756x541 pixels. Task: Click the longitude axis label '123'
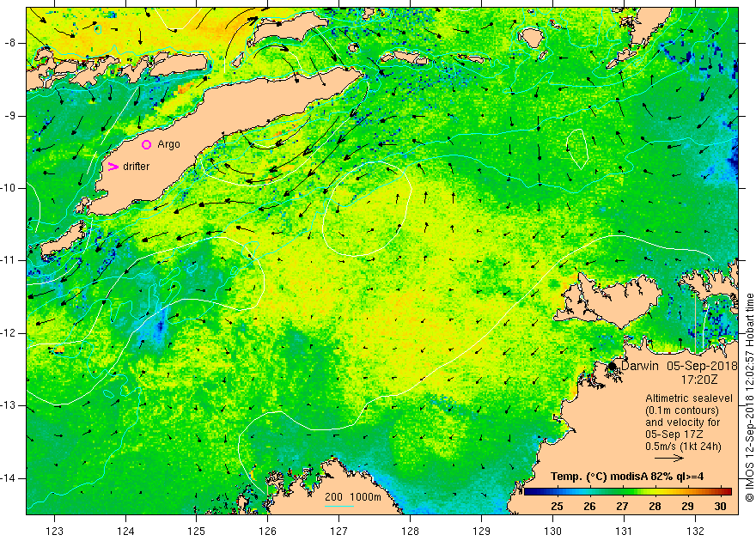[54, 531]
